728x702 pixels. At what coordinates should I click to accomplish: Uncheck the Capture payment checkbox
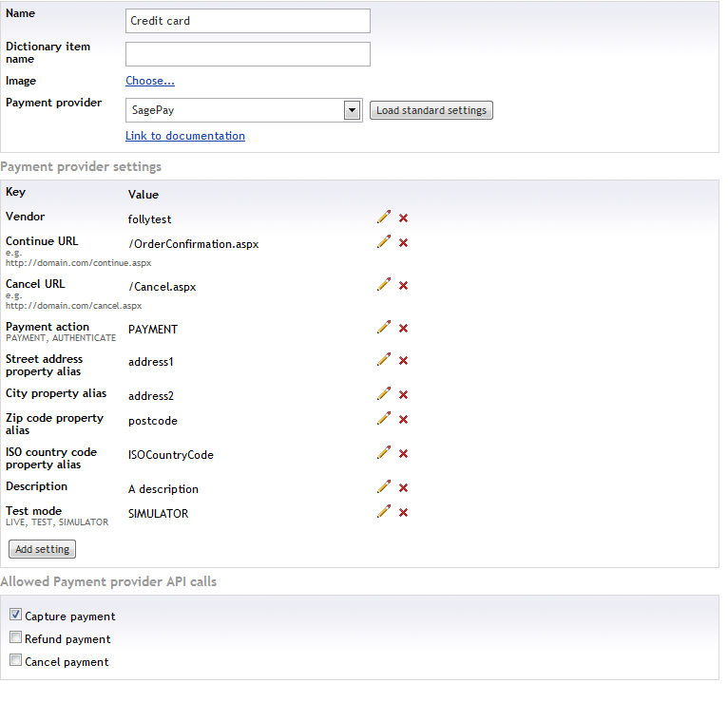(x=15, y=615)
